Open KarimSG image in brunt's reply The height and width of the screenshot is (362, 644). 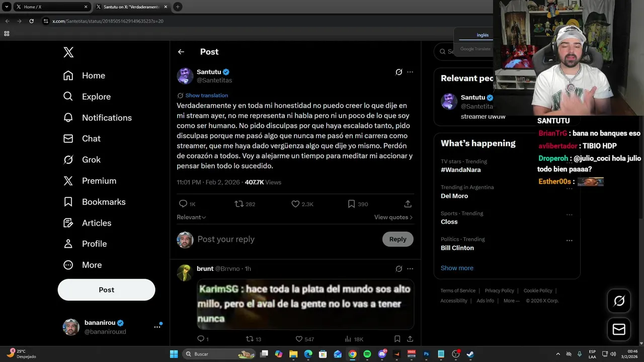(x=305, y=304)
